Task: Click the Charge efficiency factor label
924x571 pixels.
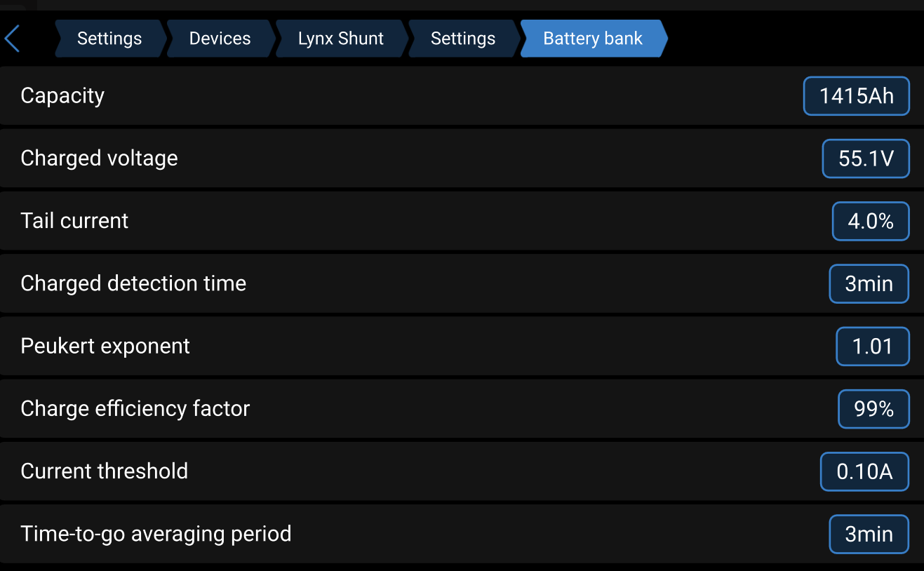Action: (135, 409)
